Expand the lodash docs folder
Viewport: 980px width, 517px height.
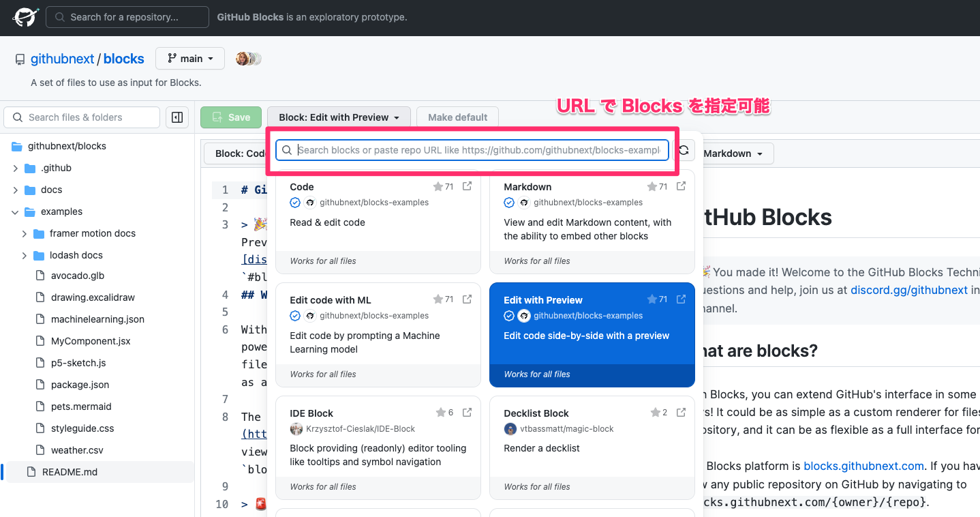point(25,255)
